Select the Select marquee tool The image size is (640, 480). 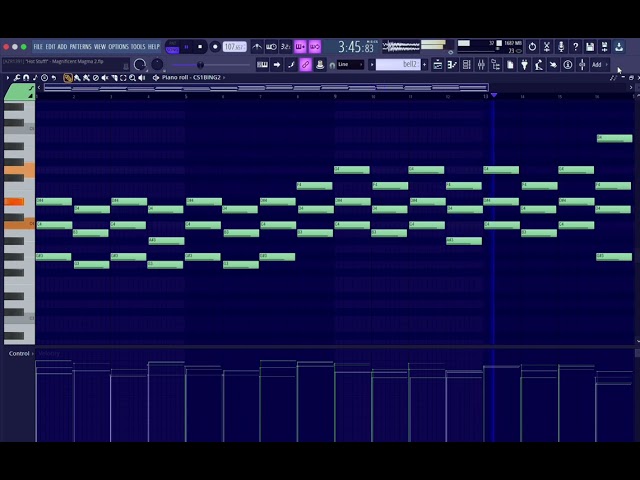coord(123,78)
